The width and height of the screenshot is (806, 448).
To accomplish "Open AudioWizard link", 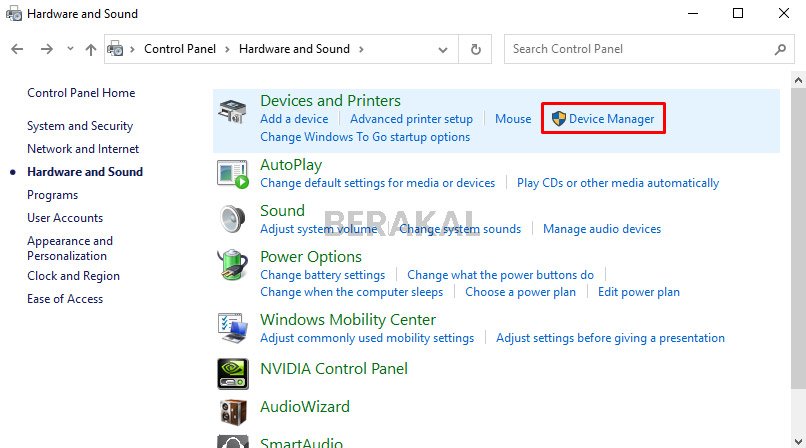I will point(305,407).
